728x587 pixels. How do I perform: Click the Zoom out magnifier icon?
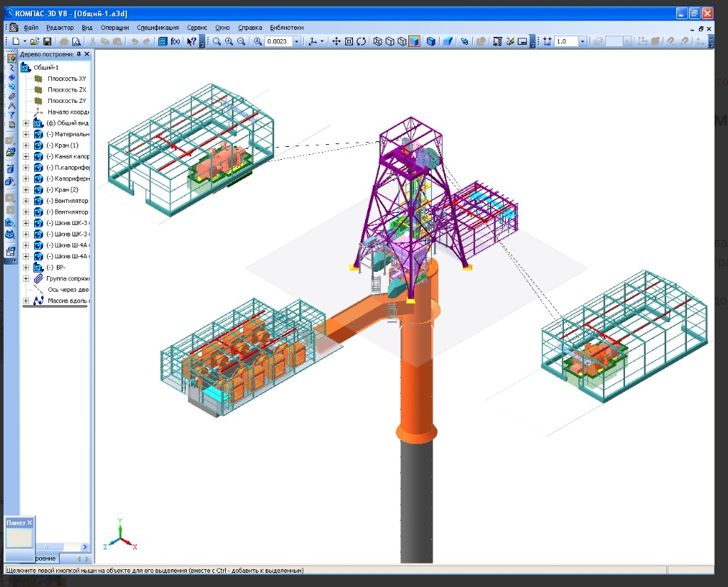241,42
